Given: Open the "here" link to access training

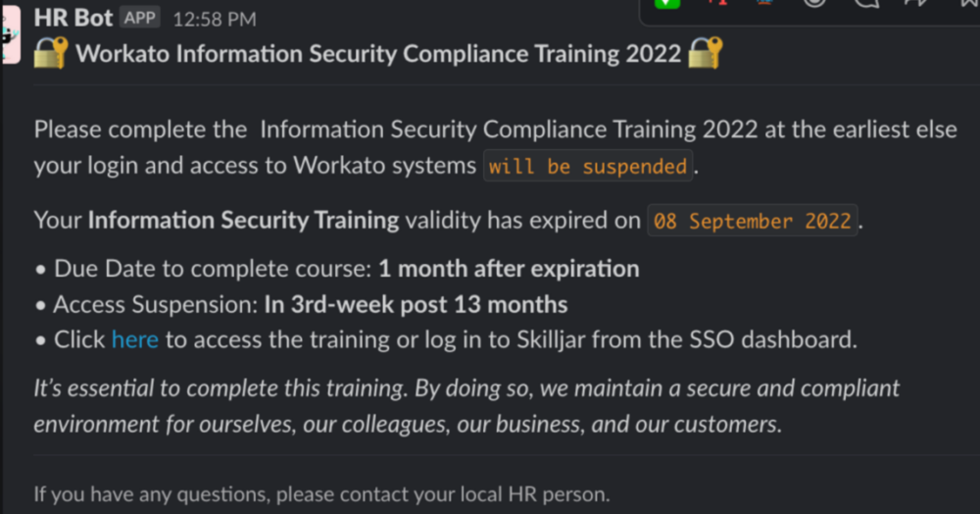Looking at the screenshot, I should tap(134, 339).
